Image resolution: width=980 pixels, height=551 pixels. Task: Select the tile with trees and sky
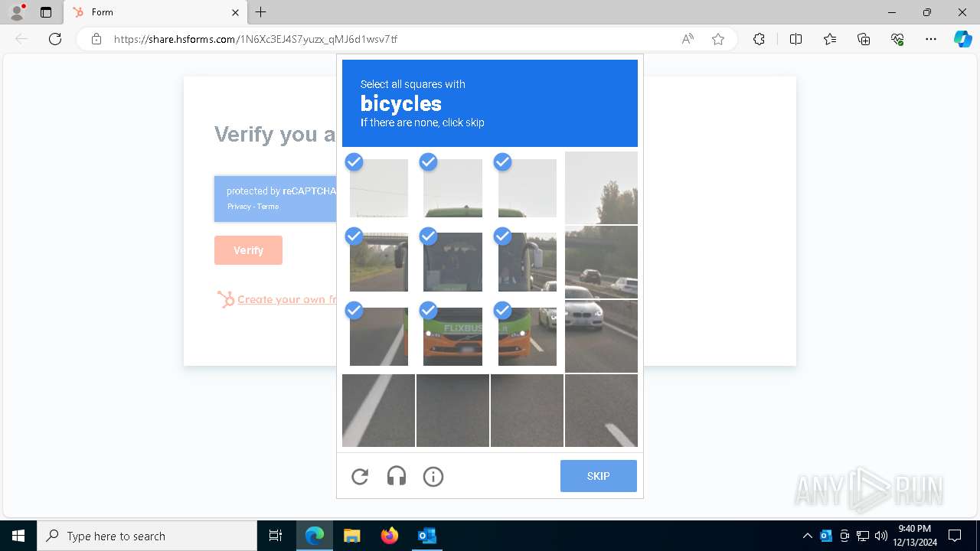pyautogui.click(x=601, y=187)
